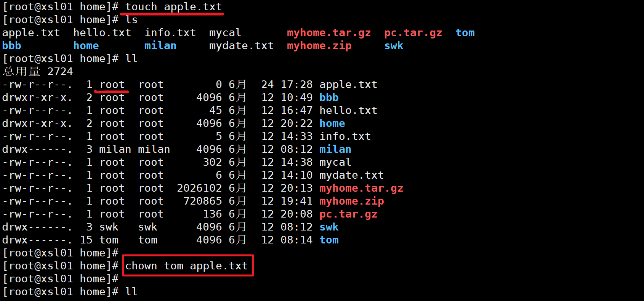Select apple.txt in the ls output
This screenshot has width=644, height=301.
pos(31,33)
